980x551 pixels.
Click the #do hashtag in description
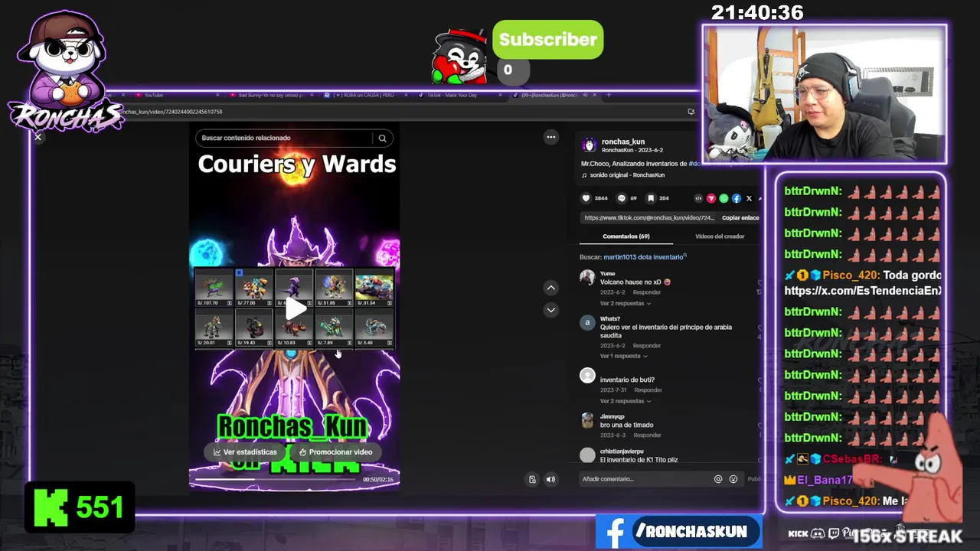point(694,164)
